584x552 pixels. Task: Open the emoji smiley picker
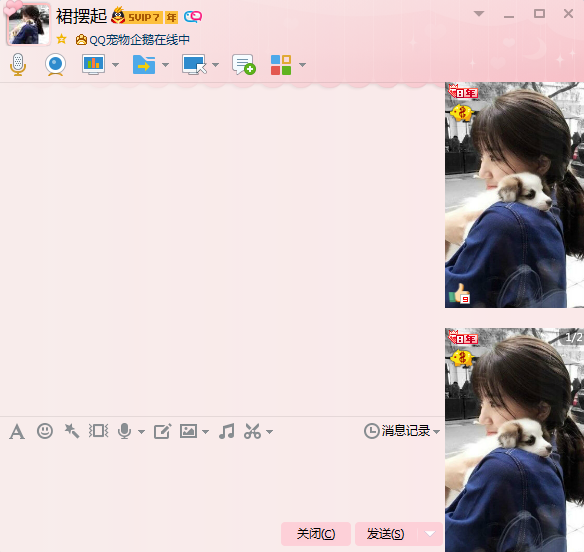45,431
